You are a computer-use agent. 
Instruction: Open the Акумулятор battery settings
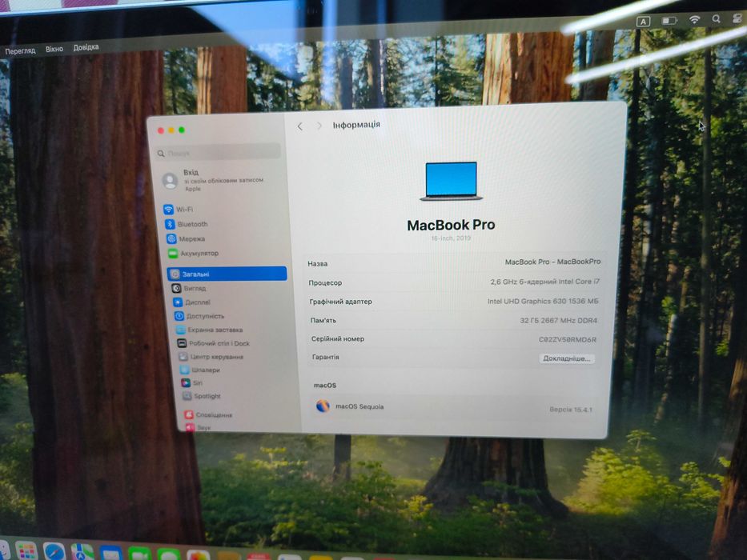click(x=193, y=254)
